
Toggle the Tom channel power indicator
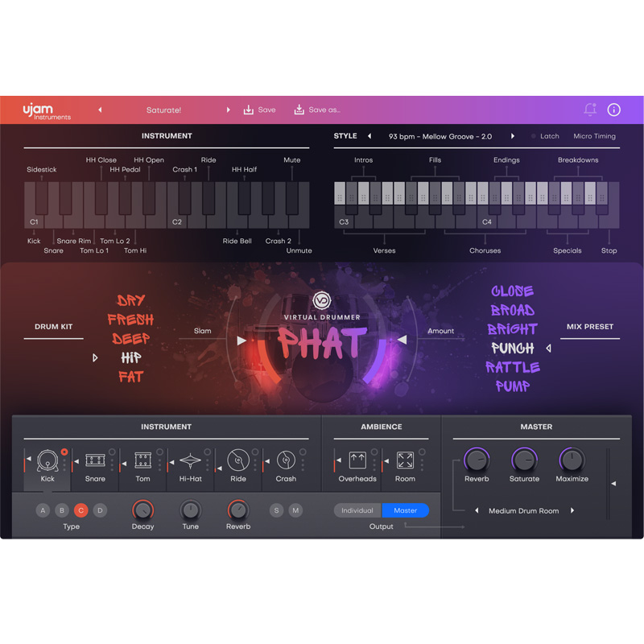159,452
